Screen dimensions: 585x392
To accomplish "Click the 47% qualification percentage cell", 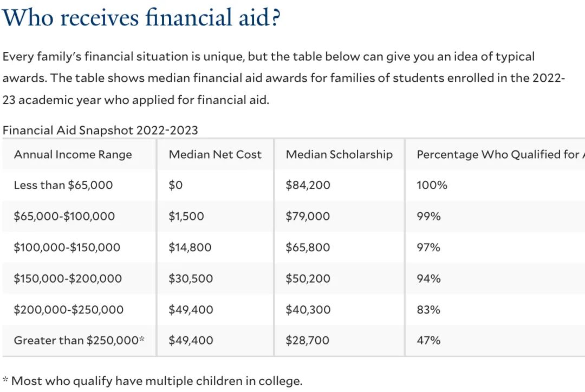I will pyautogui.click(x=428, y=340).
